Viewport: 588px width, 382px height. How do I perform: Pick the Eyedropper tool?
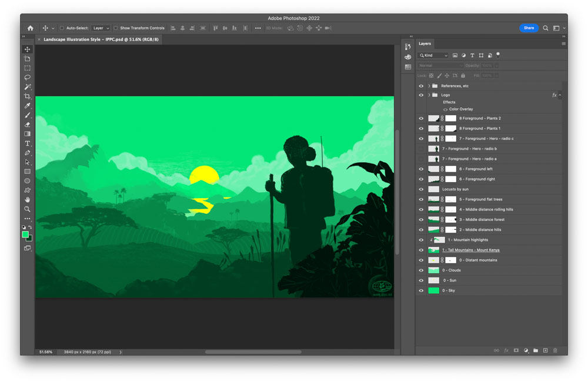(27, 106)
